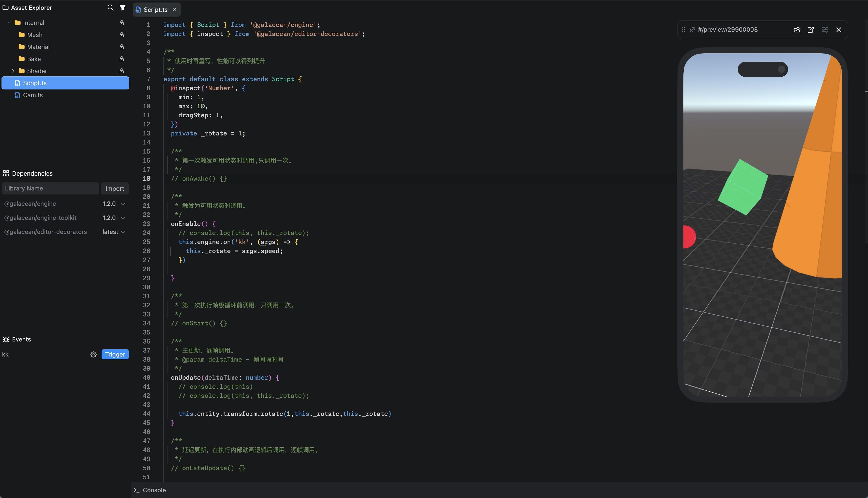Click lock icon on Shader folder
This screenshot has width=868, height=498.
pyautogui.click(x=121, y=71)
